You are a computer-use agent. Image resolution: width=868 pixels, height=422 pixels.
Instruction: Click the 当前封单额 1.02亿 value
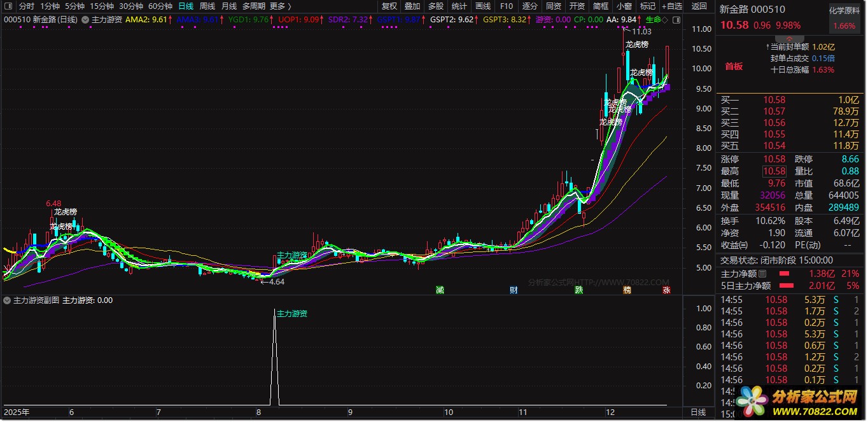point(823,46)
